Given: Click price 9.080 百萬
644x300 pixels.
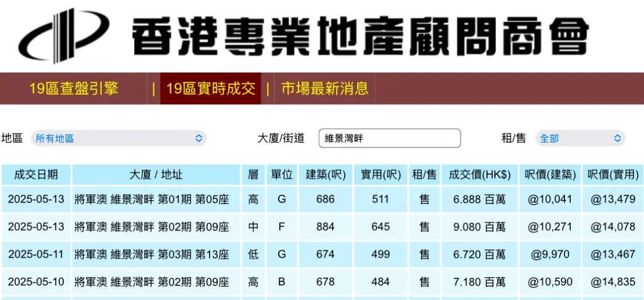Looking at the screenshot, I should (x=479, y=227).
